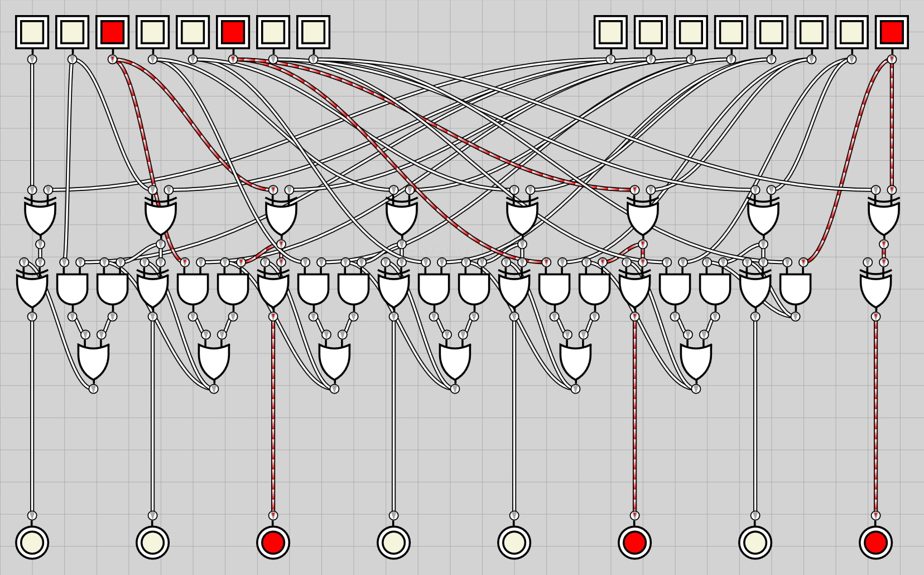
Task: Pick the eighth AND gate from the left
Action: (474, 289)
